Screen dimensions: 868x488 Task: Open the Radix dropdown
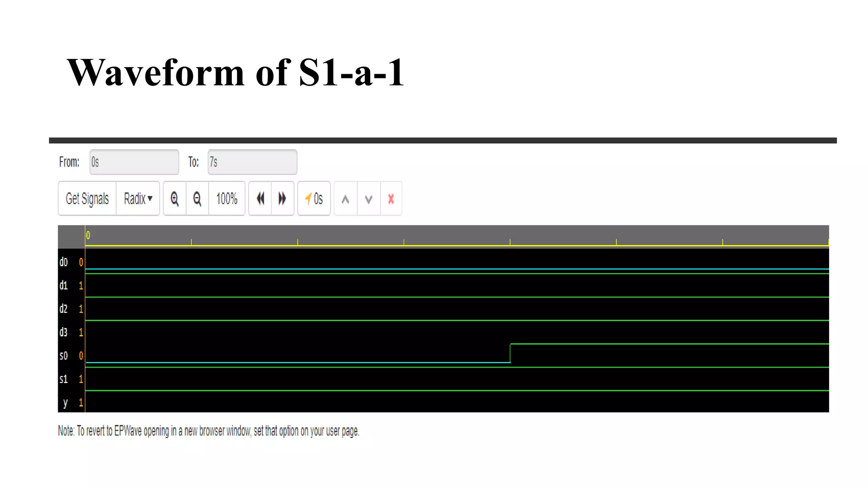pos(138,199)
